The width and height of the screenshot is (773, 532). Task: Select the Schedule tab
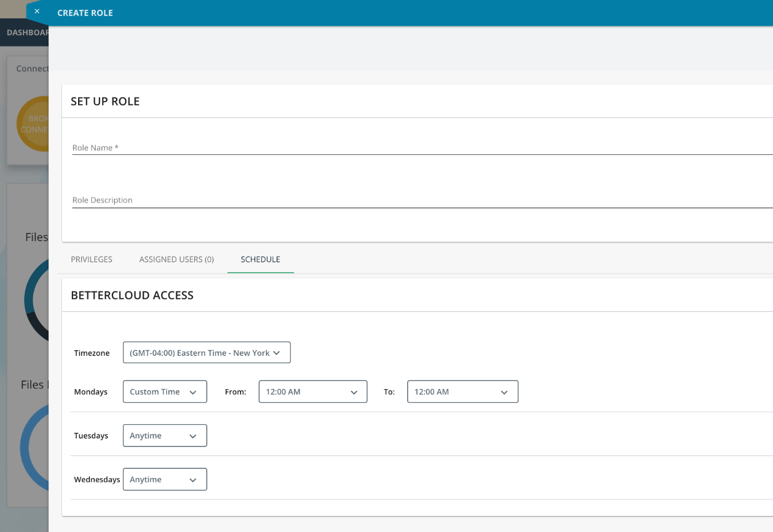260,259
